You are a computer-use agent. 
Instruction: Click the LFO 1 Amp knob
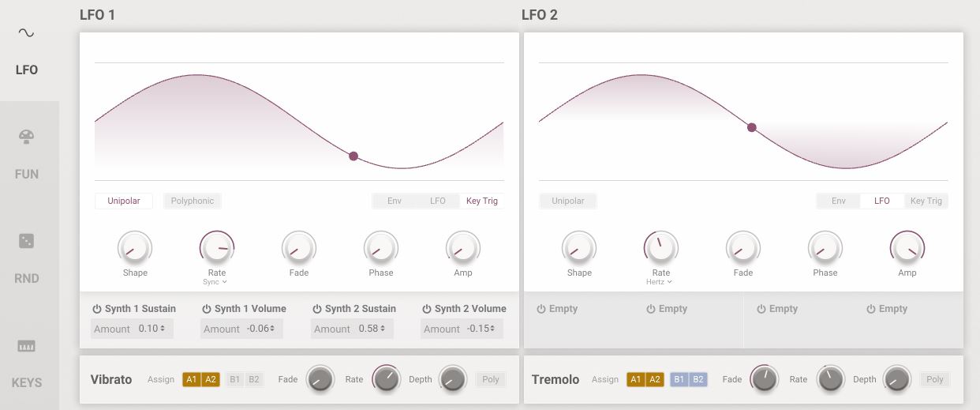coord(463,248)
